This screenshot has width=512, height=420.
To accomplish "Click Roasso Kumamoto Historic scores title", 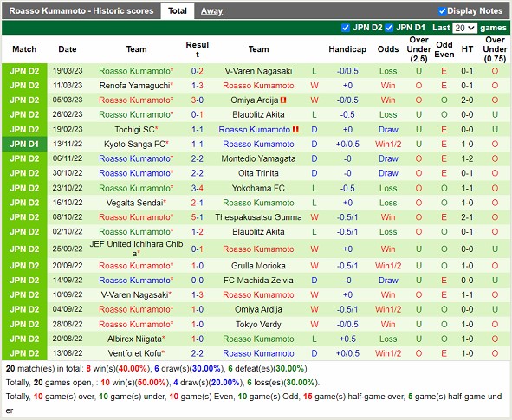I will 81,11.
